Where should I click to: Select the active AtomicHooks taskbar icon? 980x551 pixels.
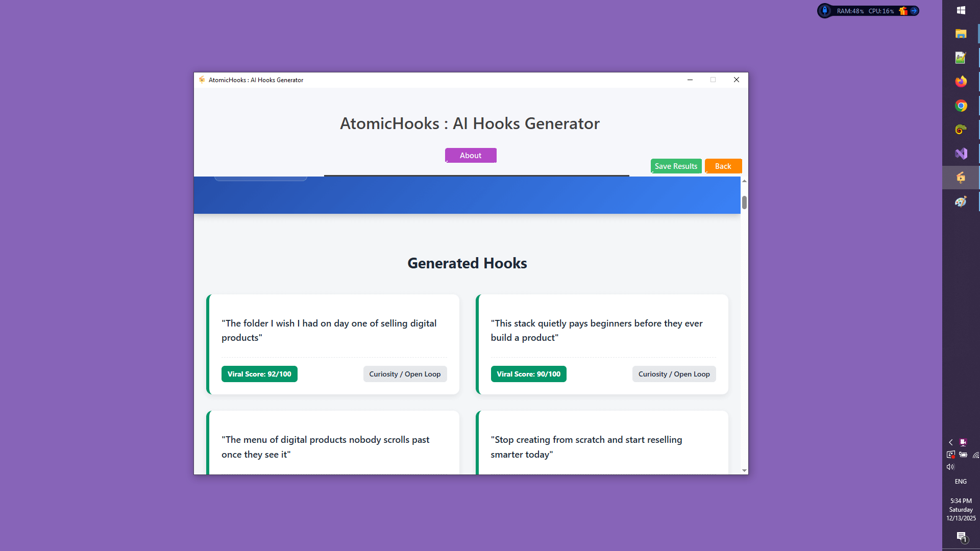click(961, 178)
